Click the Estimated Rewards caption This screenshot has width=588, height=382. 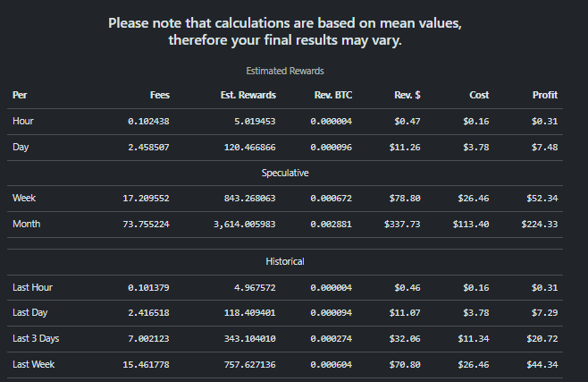click(x=285, y=71)
